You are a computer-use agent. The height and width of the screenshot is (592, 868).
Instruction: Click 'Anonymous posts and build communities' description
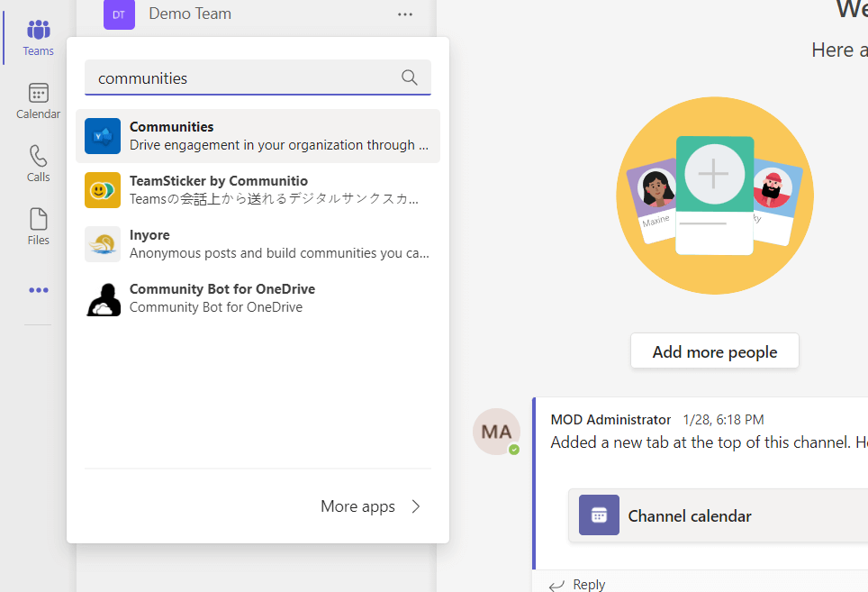(x=279, y=253)
